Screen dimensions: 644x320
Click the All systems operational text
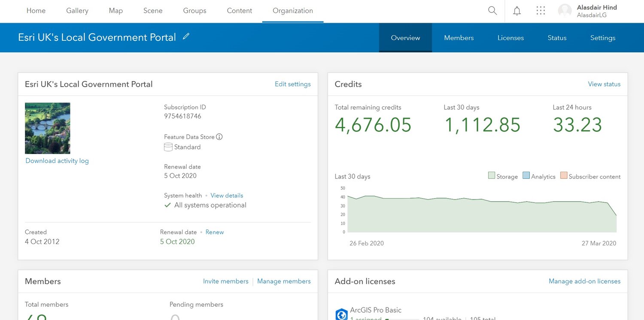coord(210,205)
